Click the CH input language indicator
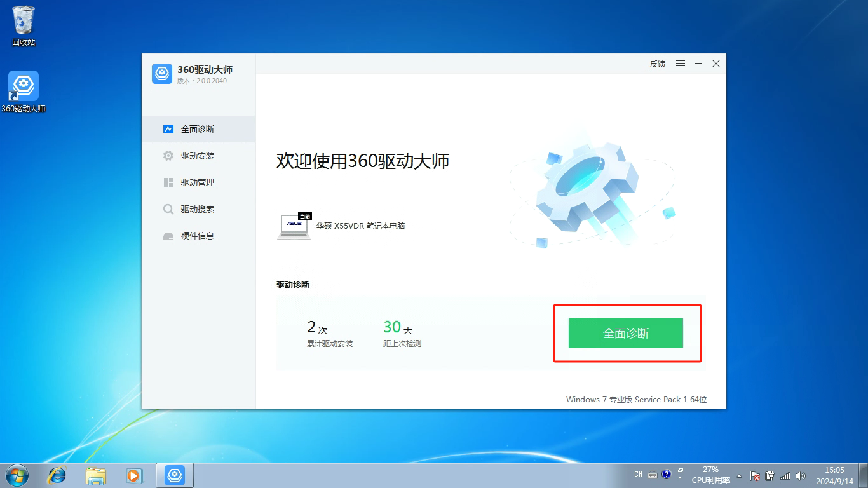The width and height of the screenshot is (868, 488). [639, 474]
